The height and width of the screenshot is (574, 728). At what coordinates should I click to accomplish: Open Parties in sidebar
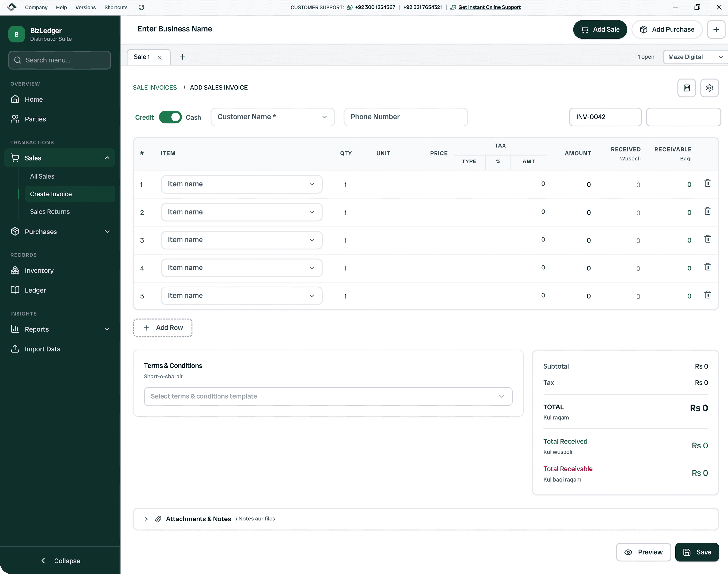click(x=60, y=119)
